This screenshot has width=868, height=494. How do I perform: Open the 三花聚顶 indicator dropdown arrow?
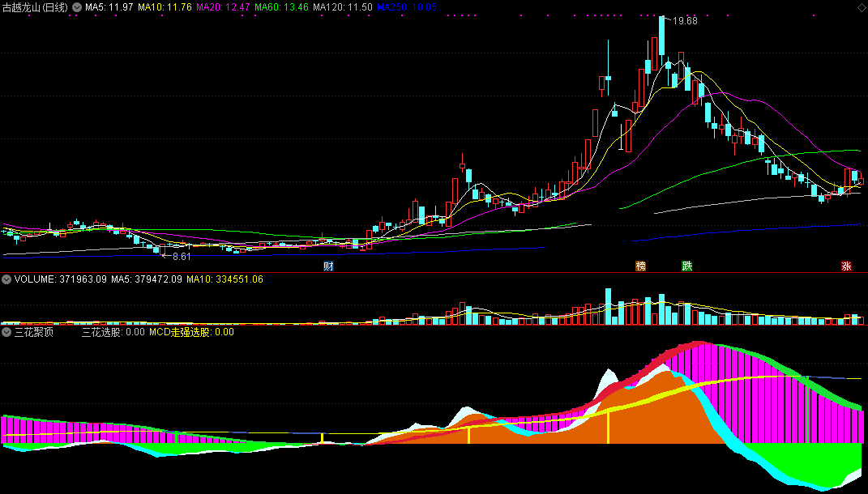pyautogui.click(x=6, y=332)
